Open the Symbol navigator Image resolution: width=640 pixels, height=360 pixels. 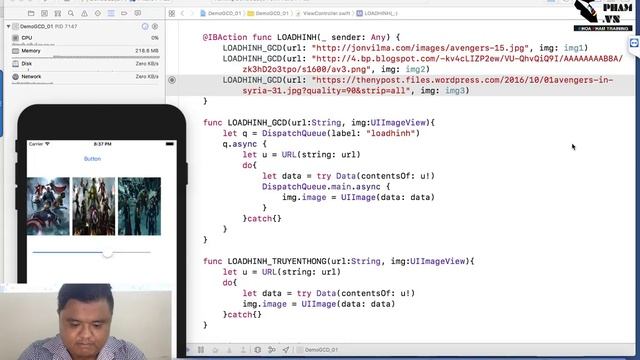(x=58, y=13)
